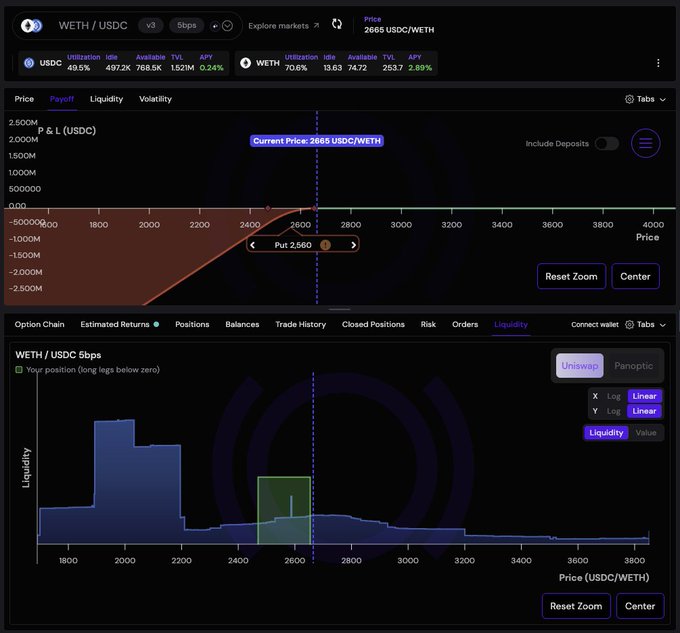This screenshot has height=633, width=680.
Task: Set Y axis to Linear scale
Action: click(x=644, y=411)
